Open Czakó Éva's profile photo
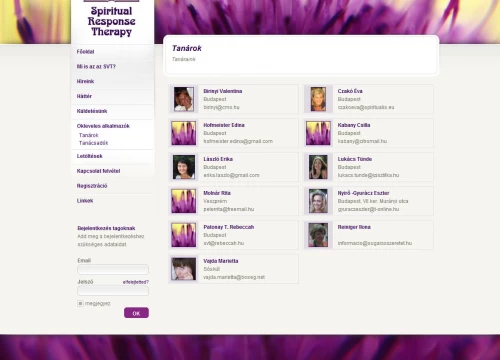Screen dimensions: 500x360 tap(318, 99)
